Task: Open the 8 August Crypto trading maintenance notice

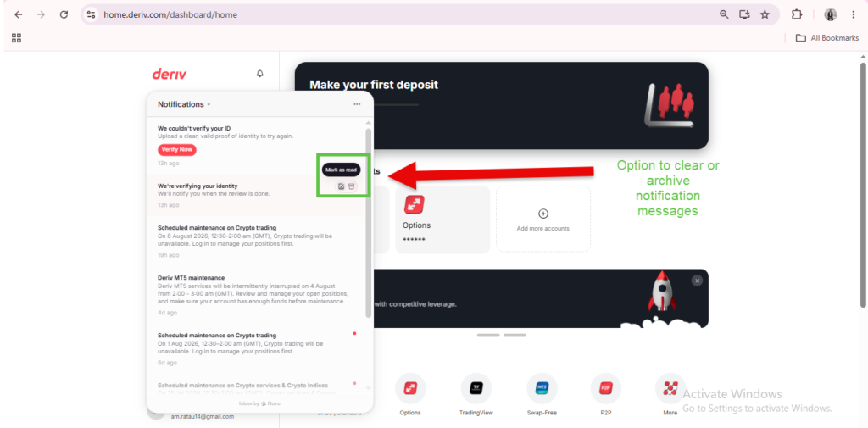Action: [256, 241]
